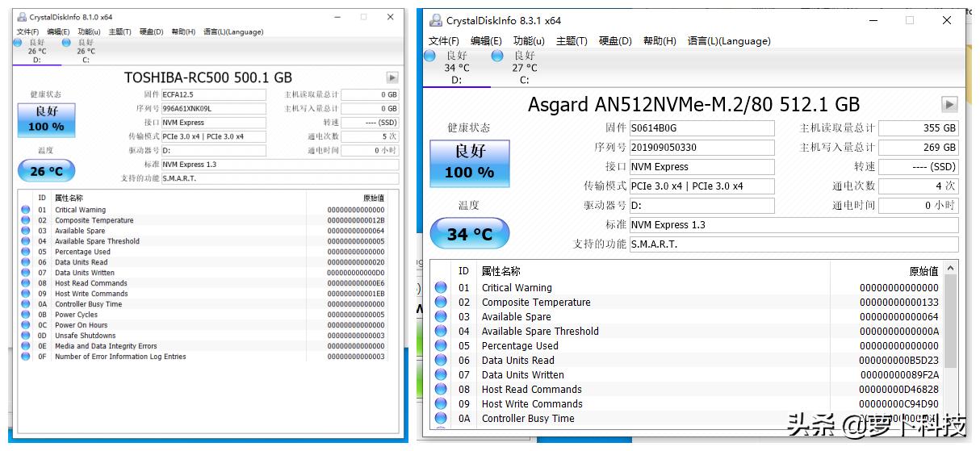This screenshot has width=980, height=451.
Task: Click Asgard supported features field S.M.A.R.T.
Action: click(x=794, y=244)
